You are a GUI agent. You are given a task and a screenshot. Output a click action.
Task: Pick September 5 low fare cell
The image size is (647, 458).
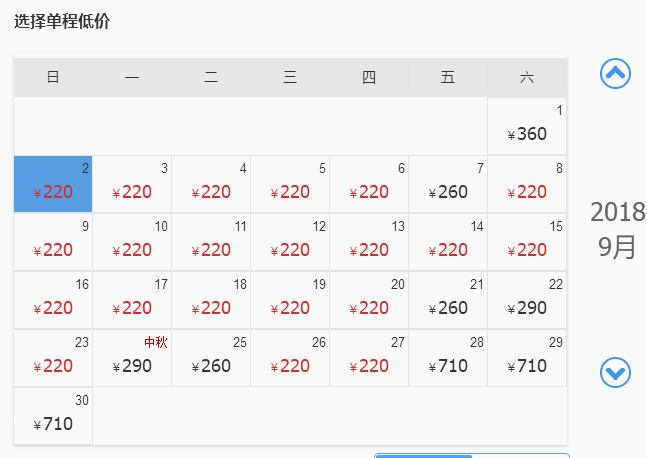(x=290, y=184)
